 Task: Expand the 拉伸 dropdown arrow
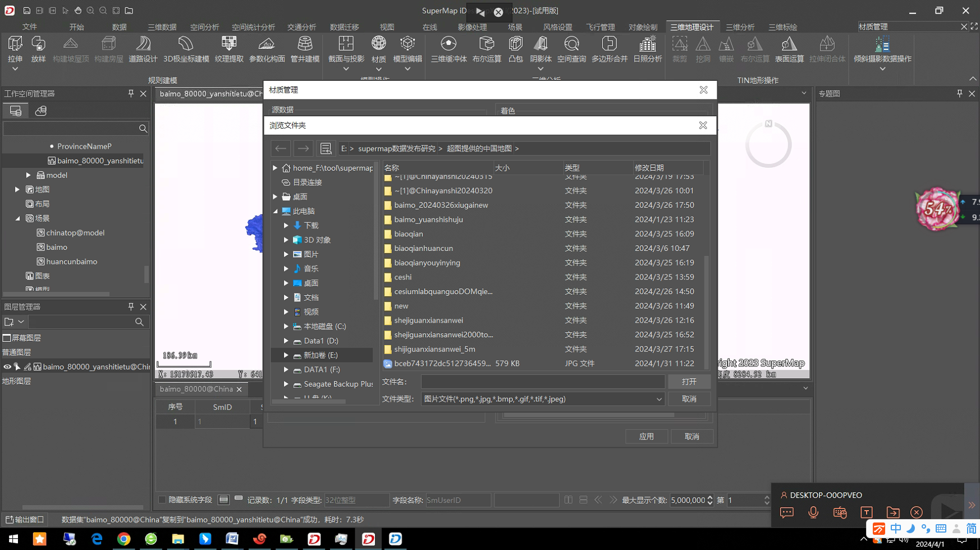(15, 69)
